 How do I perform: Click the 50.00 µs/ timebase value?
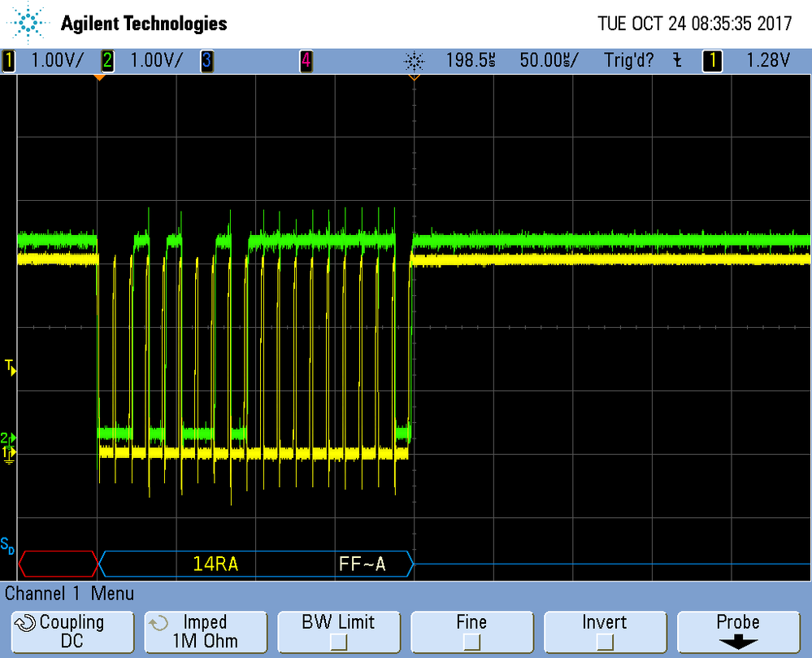click(549, 61)
